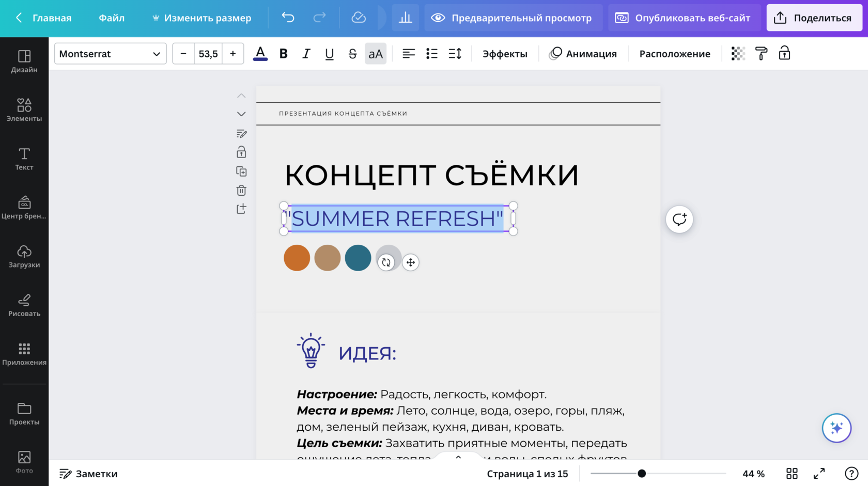Toggle bulleted list
Screen dimensions: 868x486
[432, 54]
